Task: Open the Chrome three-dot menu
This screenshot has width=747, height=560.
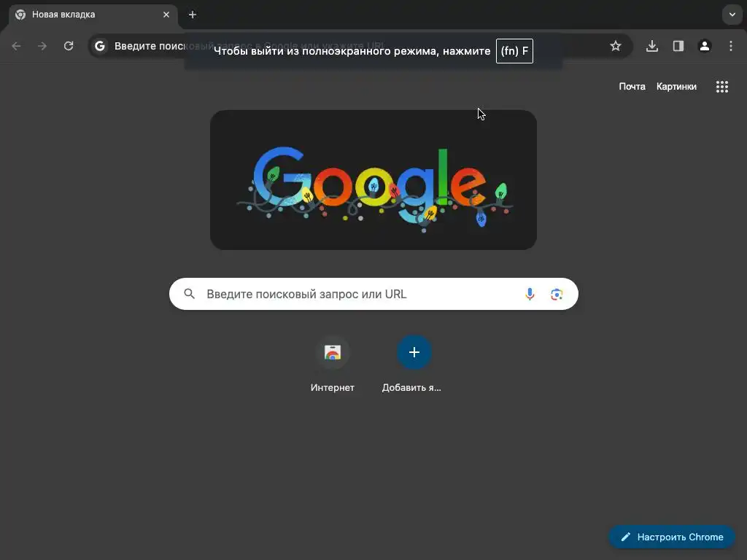Action: coord(731,46)
